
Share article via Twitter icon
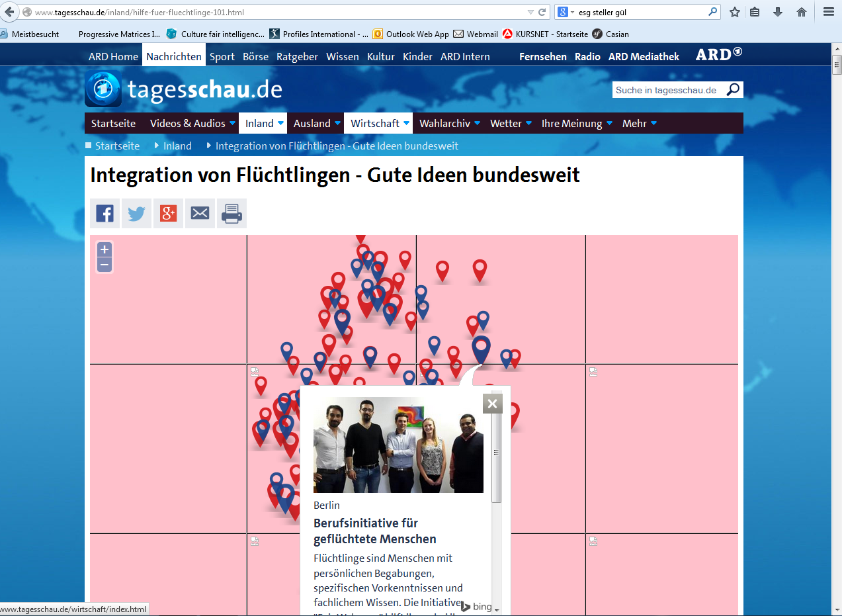click(x=136, y=213)
